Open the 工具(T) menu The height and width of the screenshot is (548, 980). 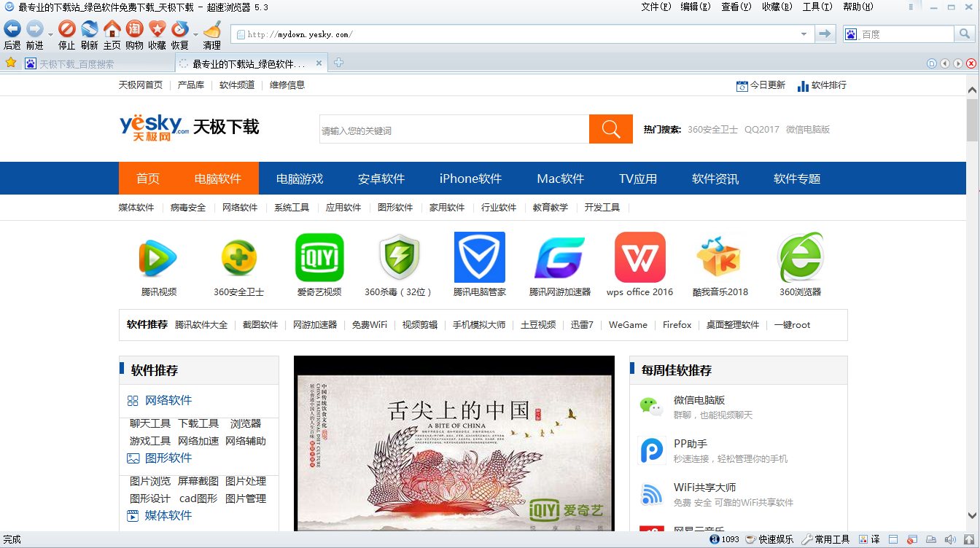[817, 7]
